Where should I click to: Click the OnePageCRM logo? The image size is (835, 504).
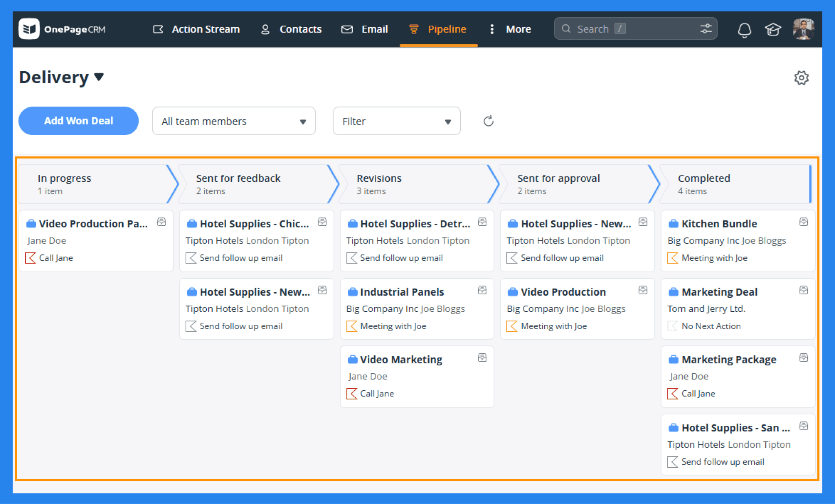click(x=62, y=29)
